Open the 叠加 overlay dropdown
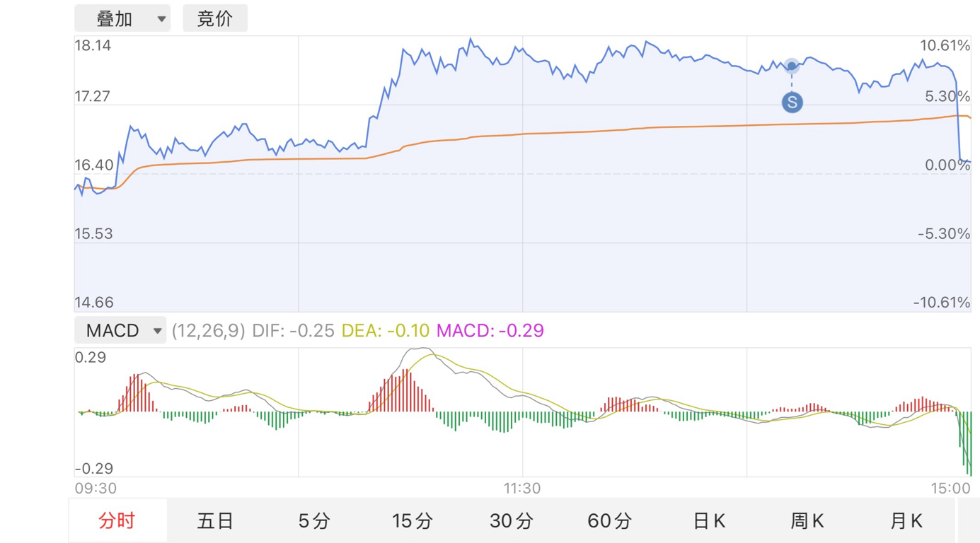 click(x=122, y=18)
